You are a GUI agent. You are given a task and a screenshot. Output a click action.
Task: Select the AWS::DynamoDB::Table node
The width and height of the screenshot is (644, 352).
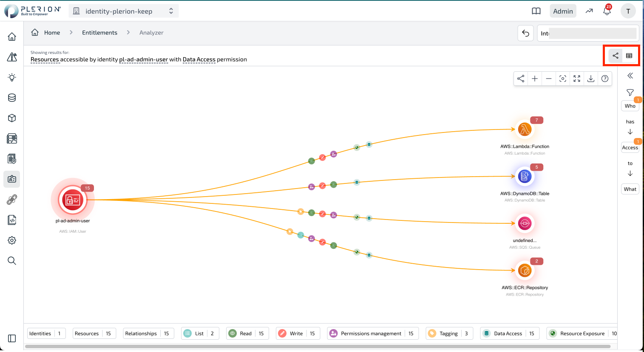525,176
